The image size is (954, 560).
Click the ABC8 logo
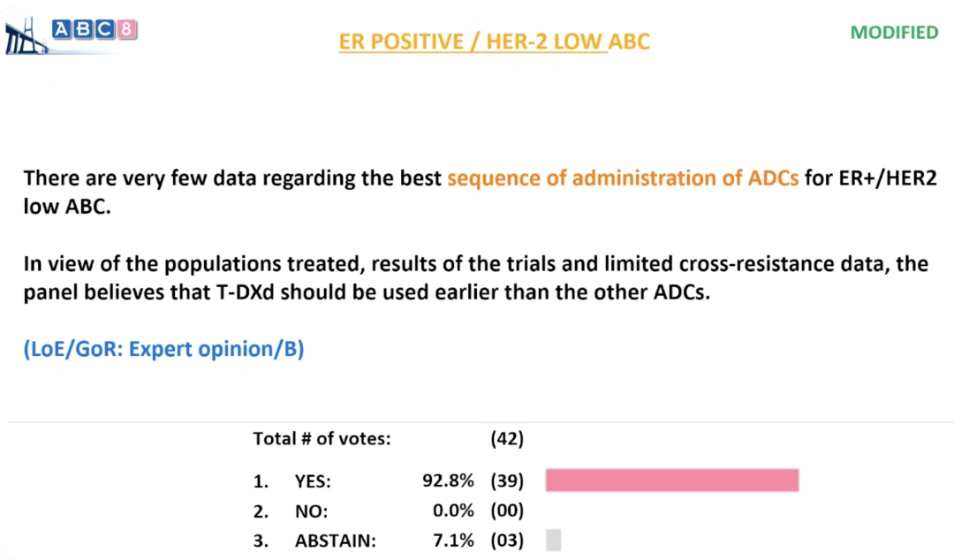click(95, 30)
